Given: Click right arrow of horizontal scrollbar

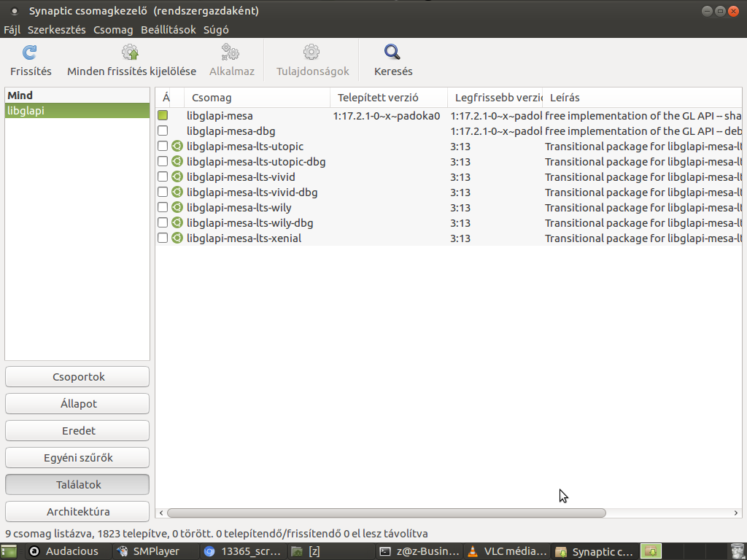Looking at the screenshot, I should click(x=736, y=513).
